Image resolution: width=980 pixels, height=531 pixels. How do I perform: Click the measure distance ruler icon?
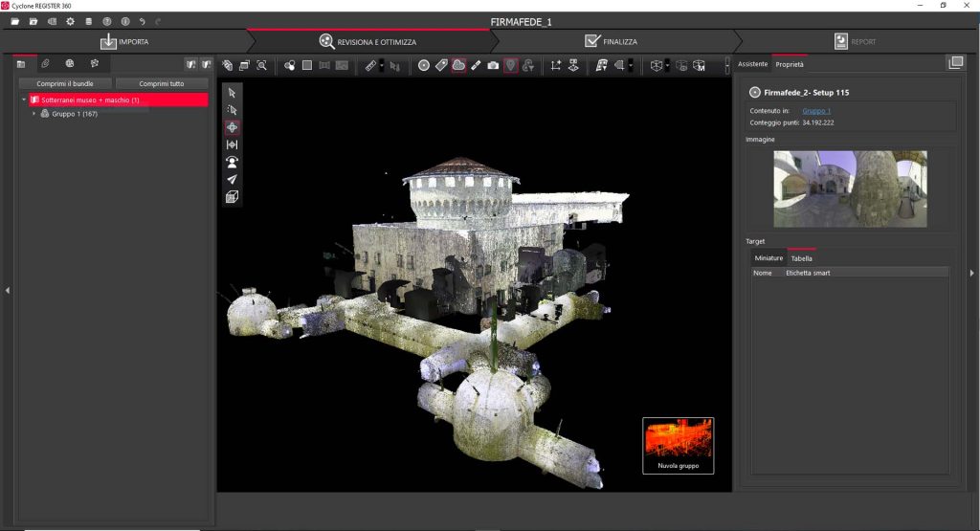pyautogui.click(x=370, y=65)
